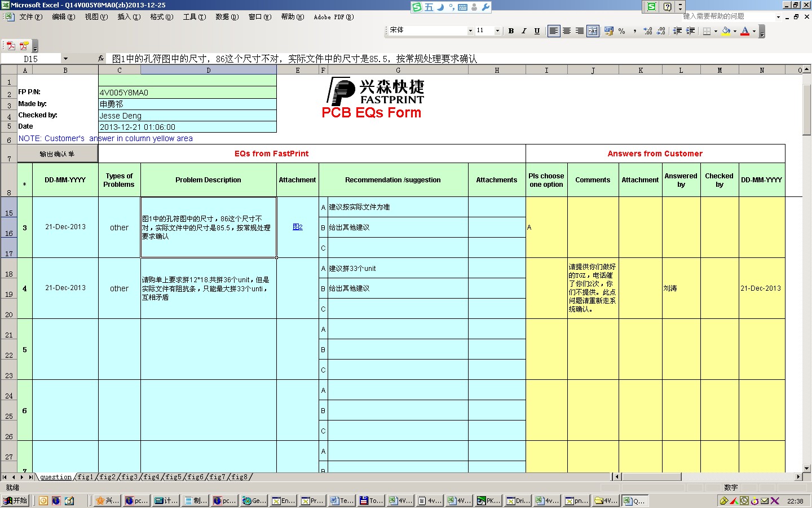This screenshot has width=812, height=508.
Task: Apply comma style
Action: tap(634, 31)
